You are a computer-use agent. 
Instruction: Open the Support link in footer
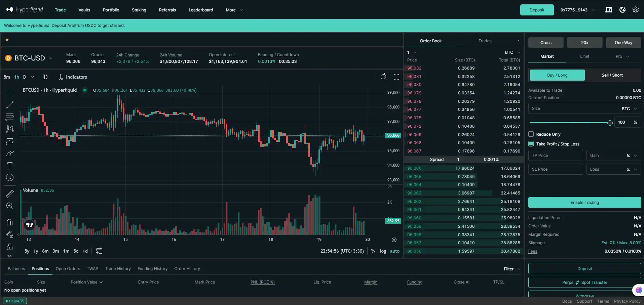click(x=584, y=301)
